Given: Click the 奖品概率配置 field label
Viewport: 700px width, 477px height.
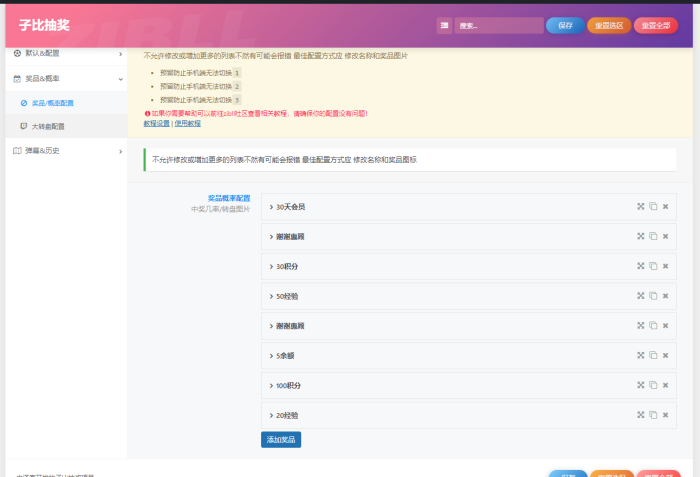Looking at the screenshot, I should [x=229, y=198].
